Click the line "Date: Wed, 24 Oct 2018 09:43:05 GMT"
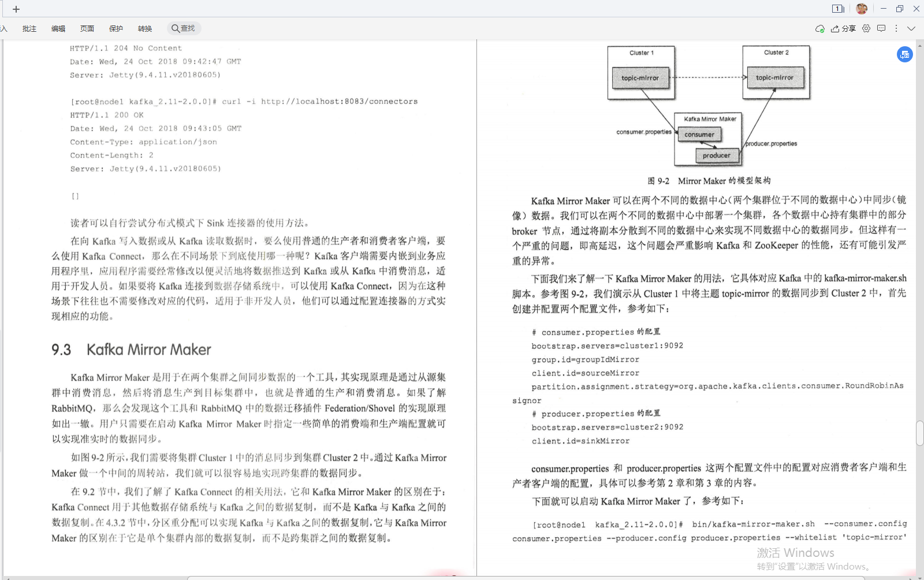 (155, 129)
